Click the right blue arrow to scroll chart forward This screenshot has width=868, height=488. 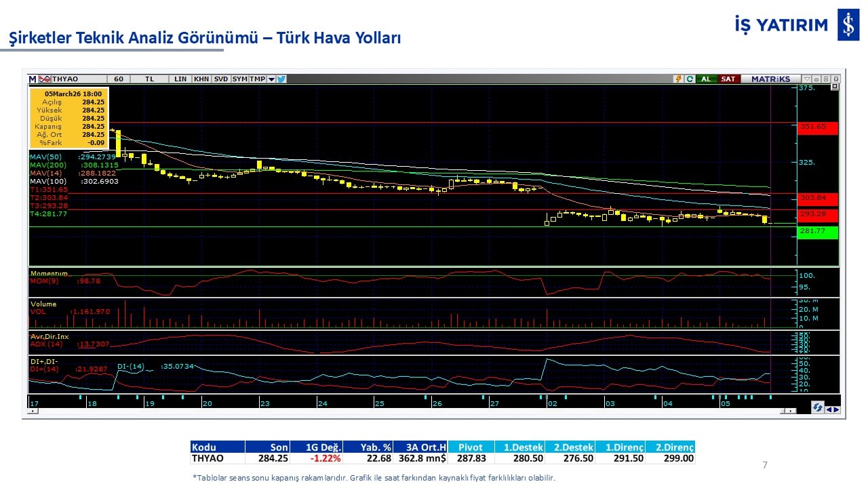pos(836,409)
